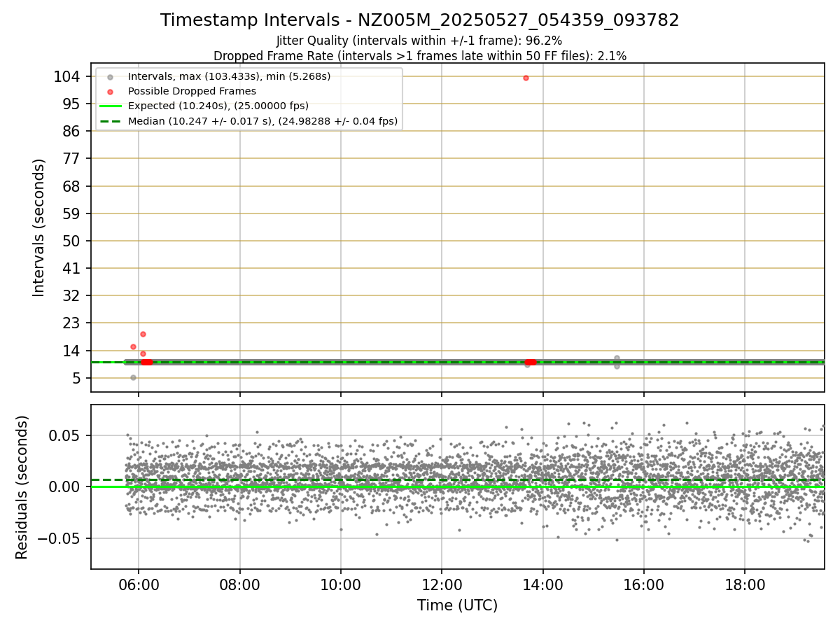840x630 pixels.
Task: Click the 32 tick label on the intervals axis
Action: point(71,295)
